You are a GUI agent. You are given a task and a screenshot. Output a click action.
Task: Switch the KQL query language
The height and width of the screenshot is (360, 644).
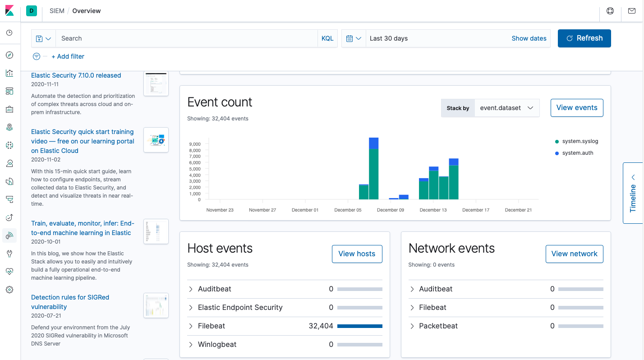[x=327, y=38]
